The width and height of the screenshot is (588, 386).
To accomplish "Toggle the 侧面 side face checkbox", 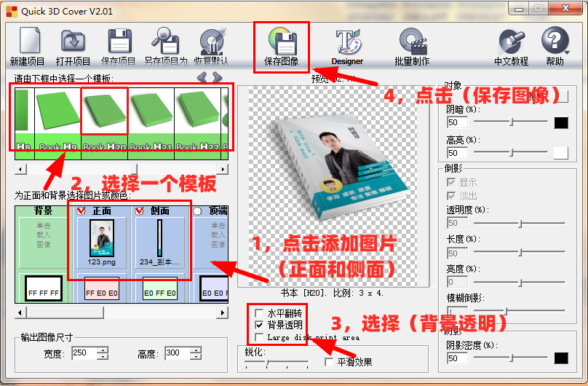I will [139, 210].
